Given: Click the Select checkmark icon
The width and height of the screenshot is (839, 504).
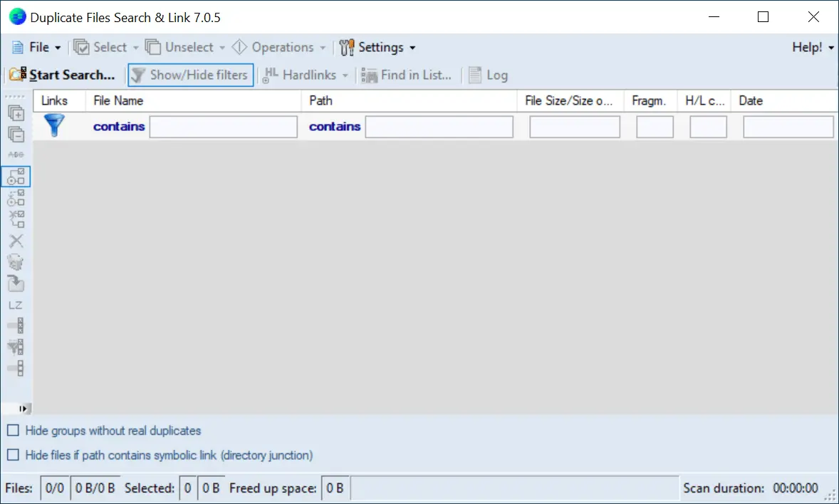Looking at the screenshot, I should 81,47.
